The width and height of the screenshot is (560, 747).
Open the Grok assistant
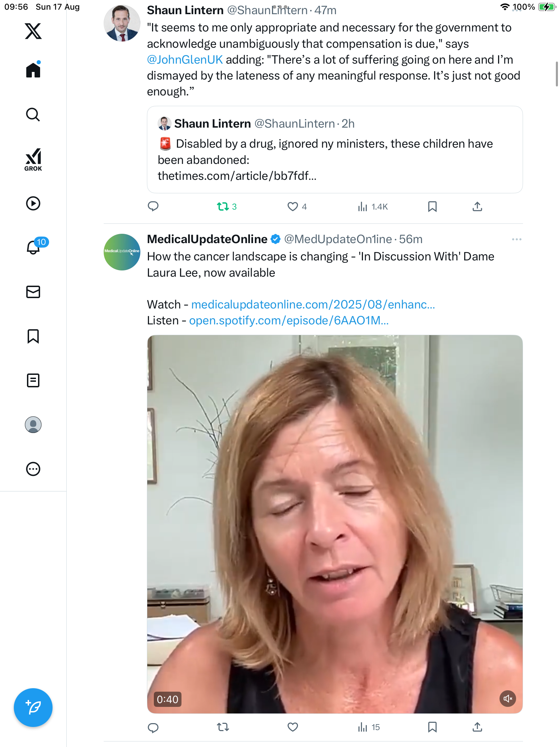click(33, 159)
